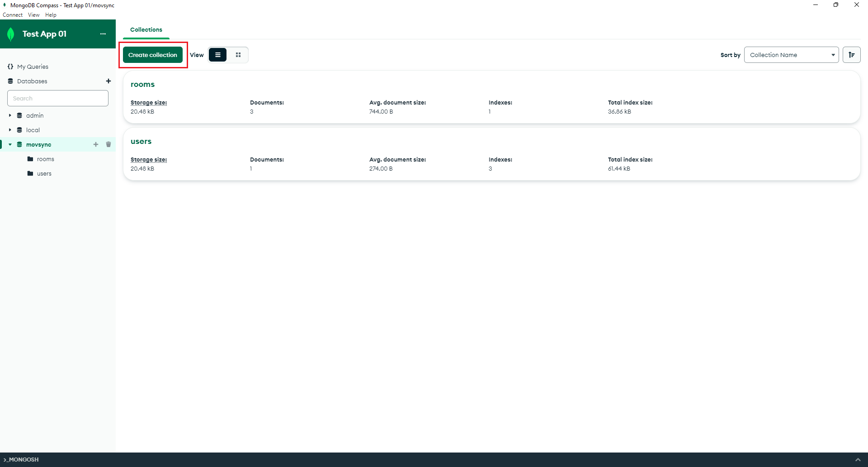This screenshot has width=868, height=467.
Task: Select the movsync database
Action: [38, 144]
